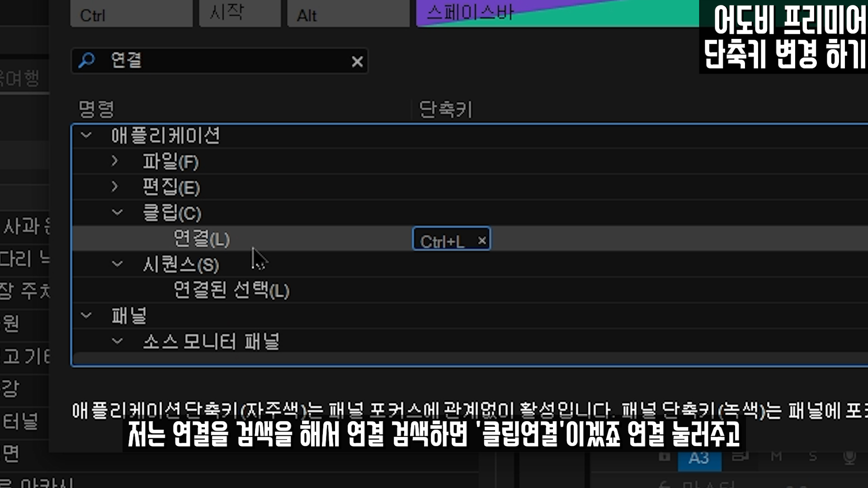This screenshot has width=868, height=488.
Task: Click the 연결 search input field
Action: click(226, 61)
